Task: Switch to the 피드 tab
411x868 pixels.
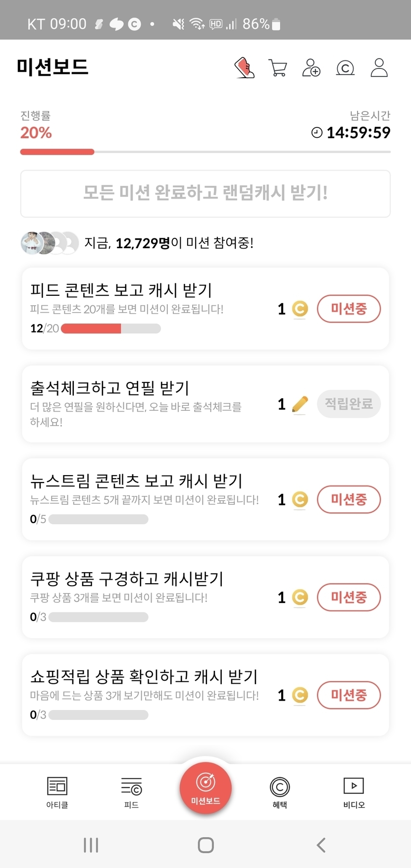Action: [x=131, y=792]
